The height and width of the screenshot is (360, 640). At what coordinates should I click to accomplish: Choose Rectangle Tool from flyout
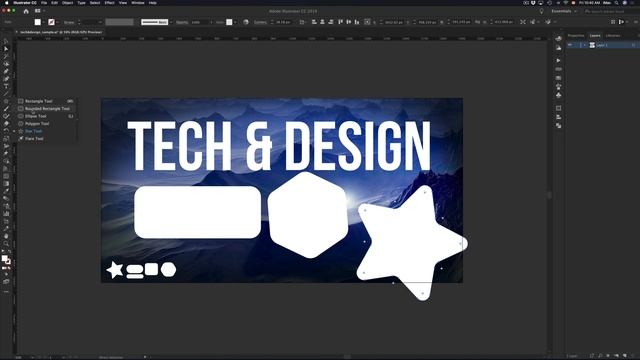(x=46, y=101)
